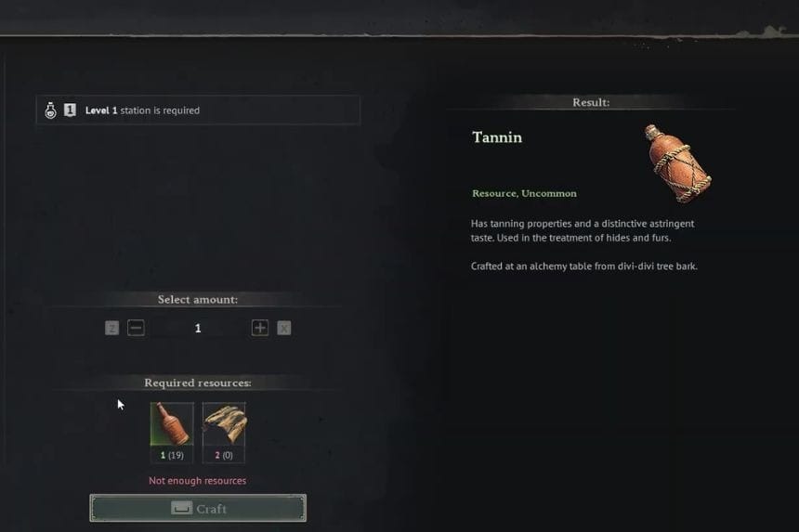799x532 pixels.
Task: Click the Z minimum amount key icon
Action: click(x=112, y=328)
